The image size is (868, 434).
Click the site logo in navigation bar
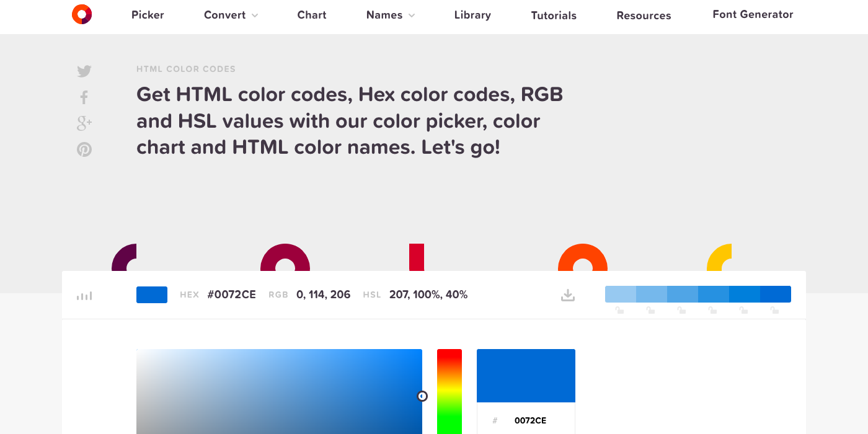click(82, 14)
